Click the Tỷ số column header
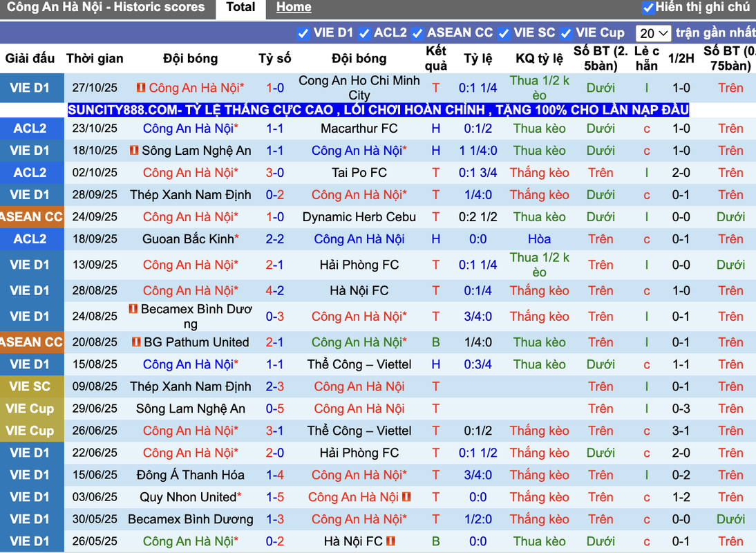The width and height of the screenshot is (756, 553). coord(275,58)
